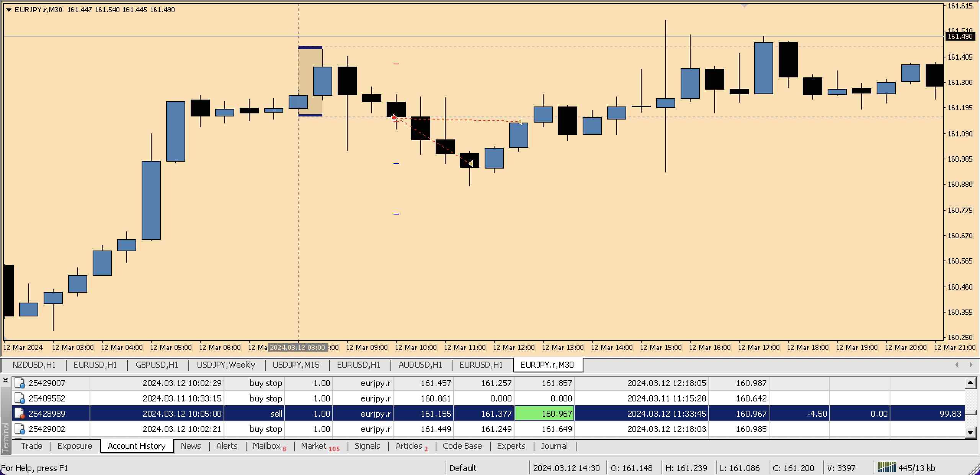The width and height of the screenshot is (980, 475).
Task: Open the Mailbox tab showing 8 messages
Action: 266,446
